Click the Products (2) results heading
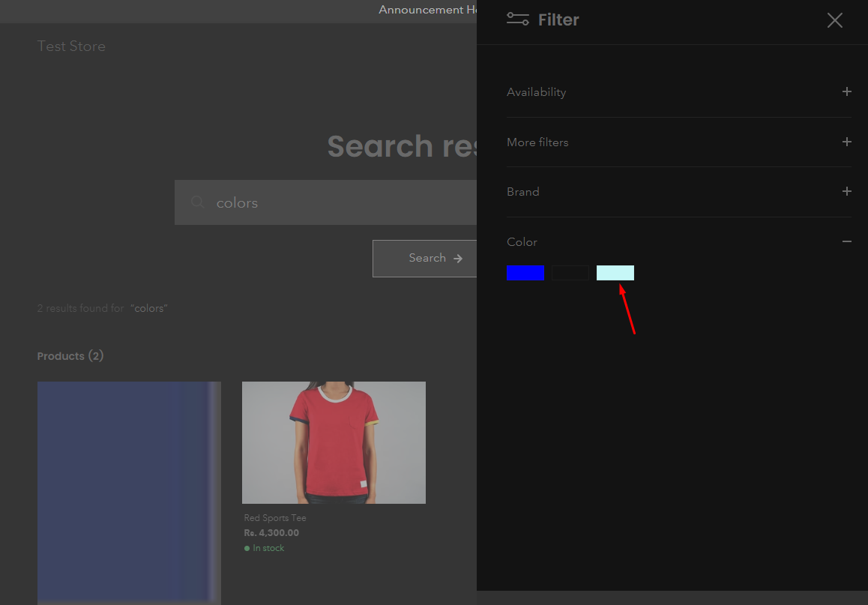The height and width of the screenshot is (605, 868). [x=70, y=356]
